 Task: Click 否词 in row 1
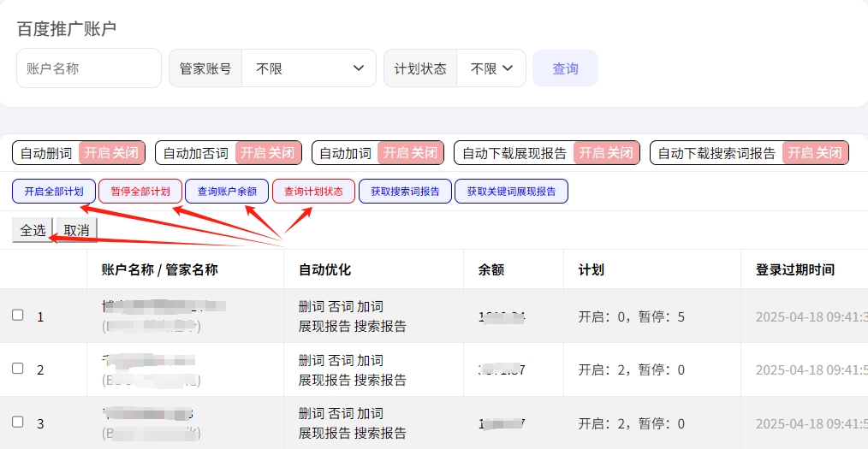pyautogui.click(x=341, y=306)
